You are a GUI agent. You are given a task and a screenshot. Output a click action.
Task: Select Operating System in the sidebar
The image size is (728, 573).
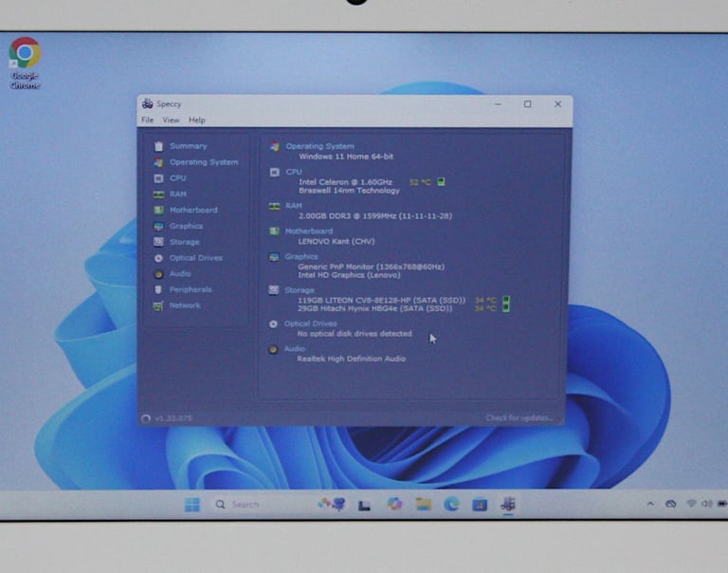[204, 162]
